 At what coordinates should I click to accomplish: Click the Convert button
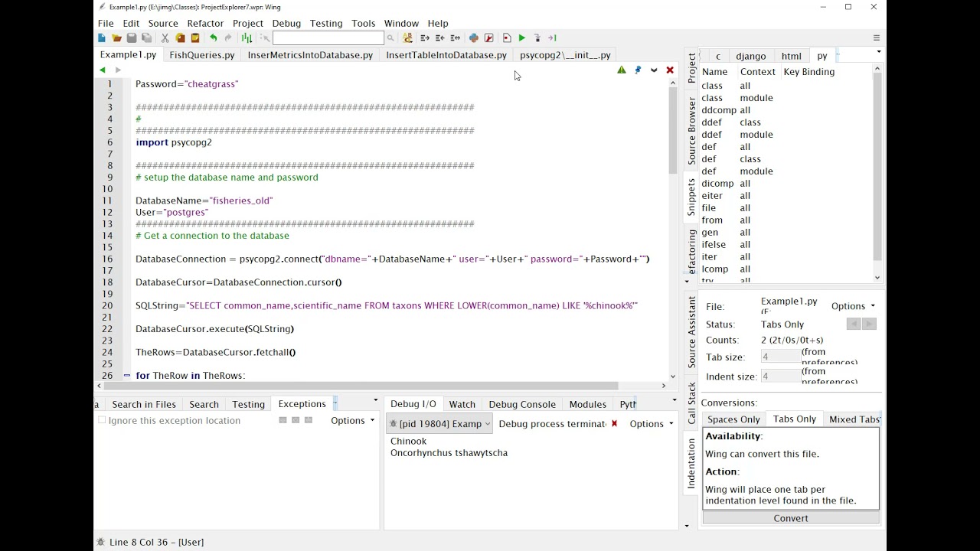tap(791, 518)
